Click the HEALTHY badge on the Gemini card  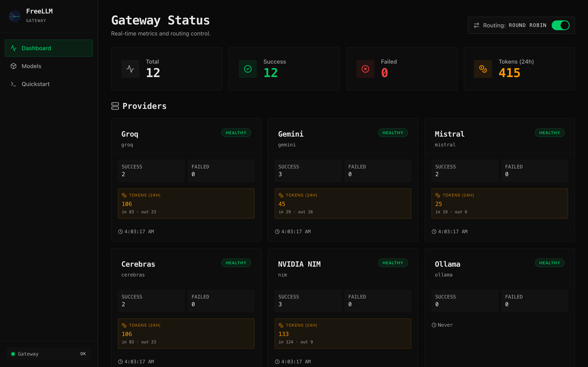[393, 133]
